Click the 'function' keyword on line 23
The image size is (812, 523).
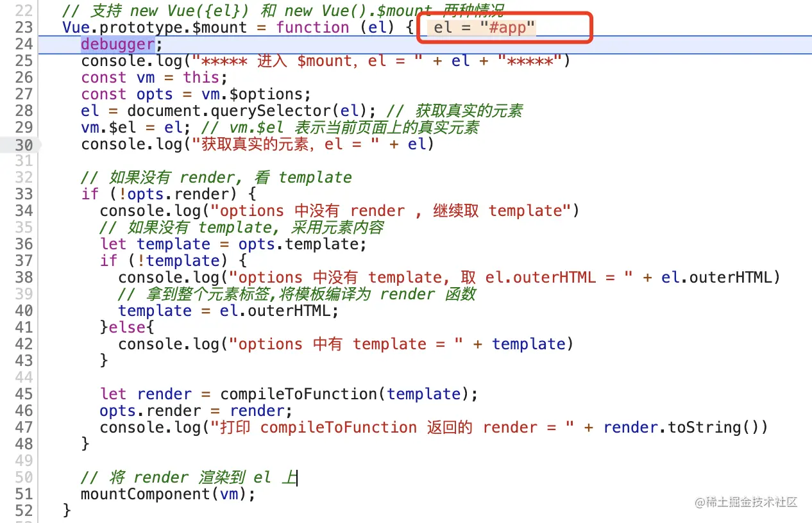tap(313, 28)
